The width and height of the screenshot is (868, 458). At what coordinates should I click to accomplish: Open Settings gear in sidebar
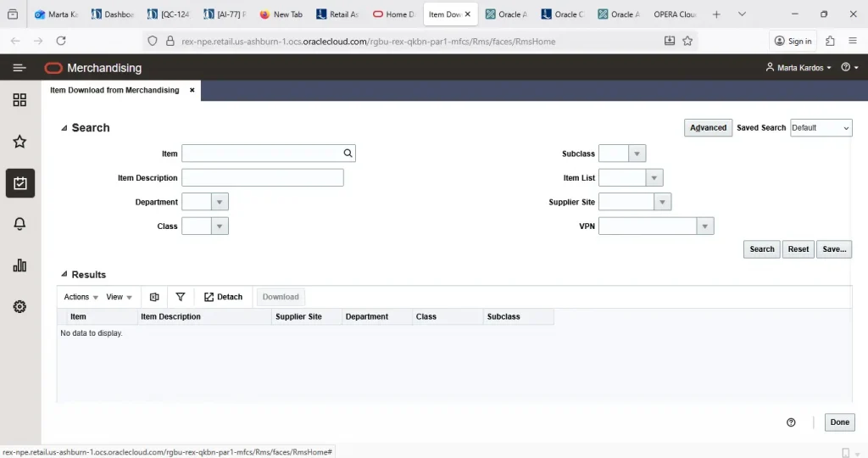point(19,306)
